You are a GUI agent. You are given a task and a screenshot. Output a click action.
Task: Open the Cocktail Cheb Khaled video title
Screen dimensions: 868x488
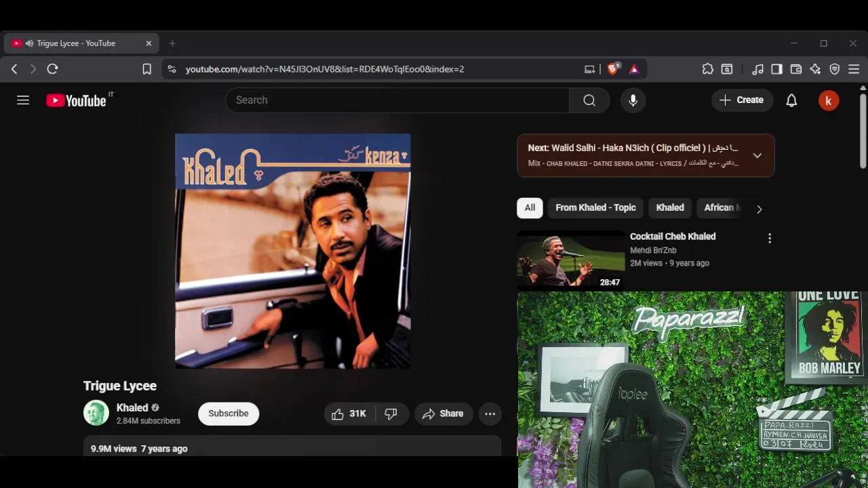(673, 237)
